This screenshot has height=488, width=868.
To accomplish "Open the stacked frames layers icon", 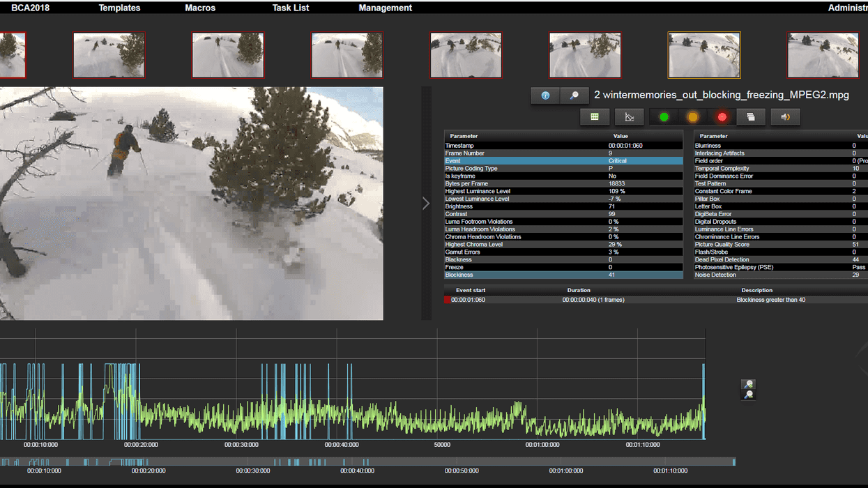I will [x=751, y=117].
